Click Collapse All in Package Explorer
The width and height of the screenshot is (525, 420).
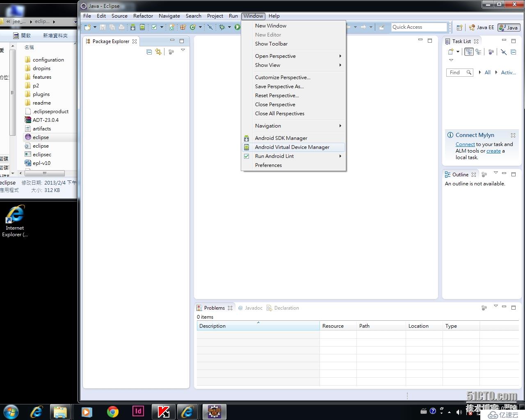point(149,52)
